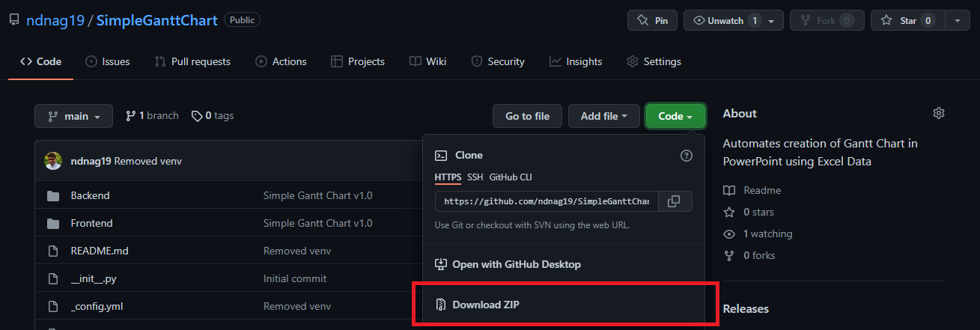Click the About description text
The width and height of the screenshot is (980, 330).
click(821, 152)
